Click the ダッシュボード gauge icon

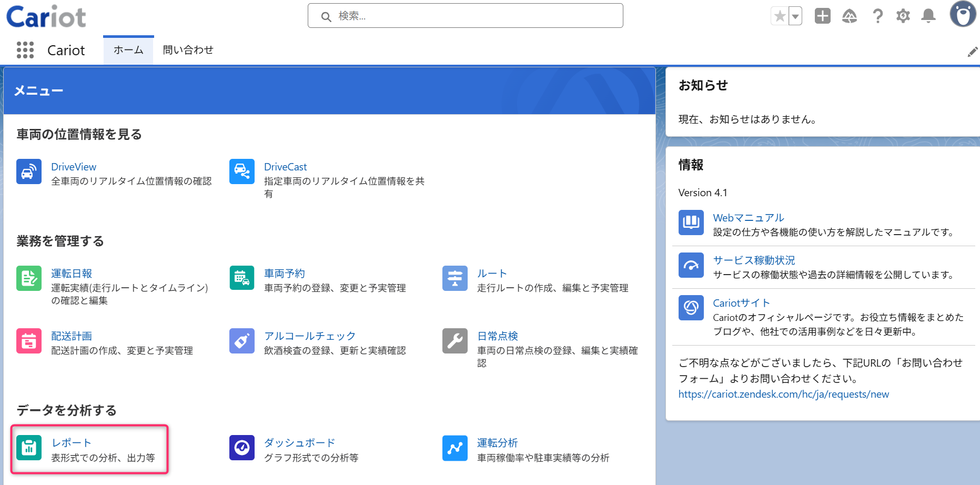[x=242, y=448]
